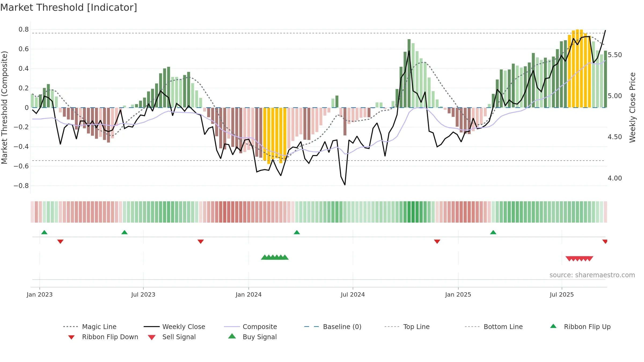The image size is (644, 362).
Task: Click the Market Threshold [Indicator] chart title
Action: [x=69, y=8]
